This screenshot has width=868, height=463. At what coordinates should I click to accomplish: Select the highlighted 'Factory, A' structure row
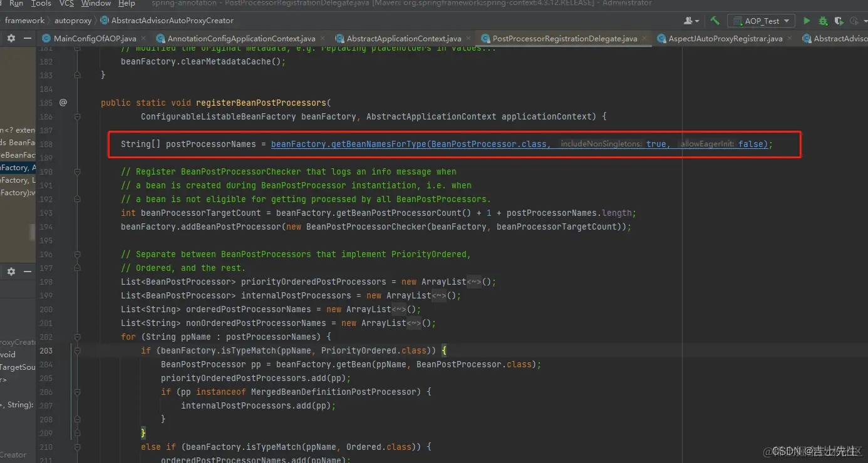point(18,167)
